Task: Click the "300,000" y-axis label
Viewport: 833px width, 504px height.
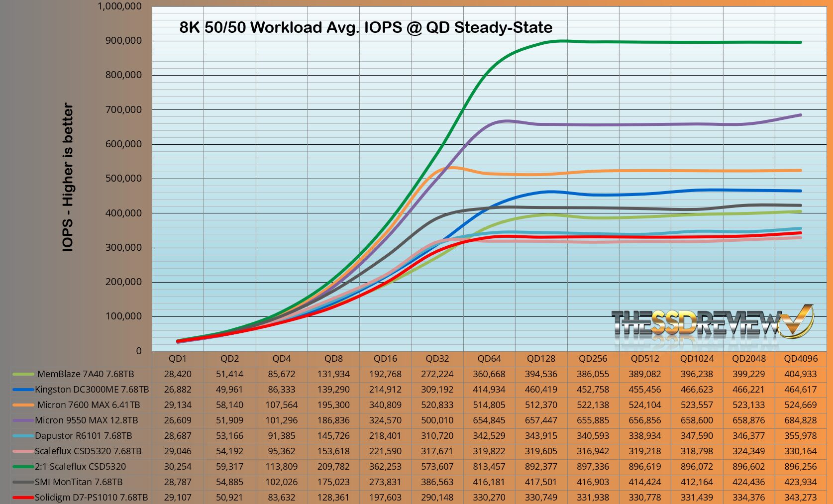Action: point(123,248)
